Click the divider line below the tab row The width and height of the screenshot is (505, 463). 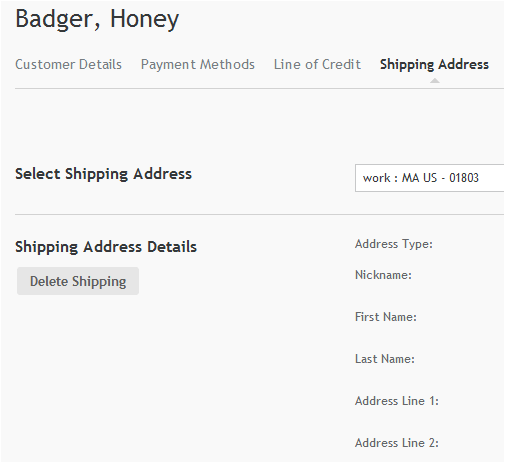(x=259, y=89)
